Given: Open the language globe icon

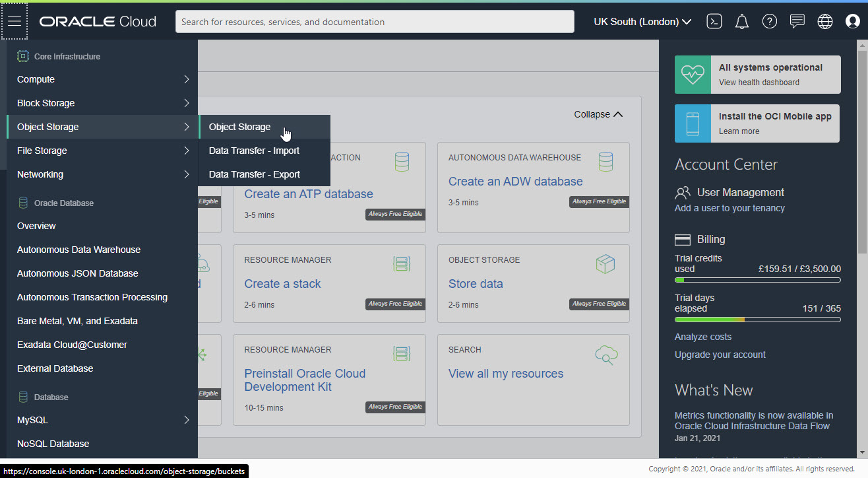Looking at the screenshot, I should 824,21.
